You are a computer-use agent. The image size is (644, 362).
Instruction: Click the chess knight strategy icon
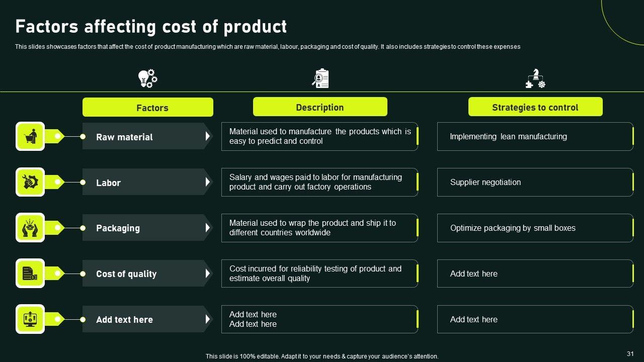tap(535, 79)
